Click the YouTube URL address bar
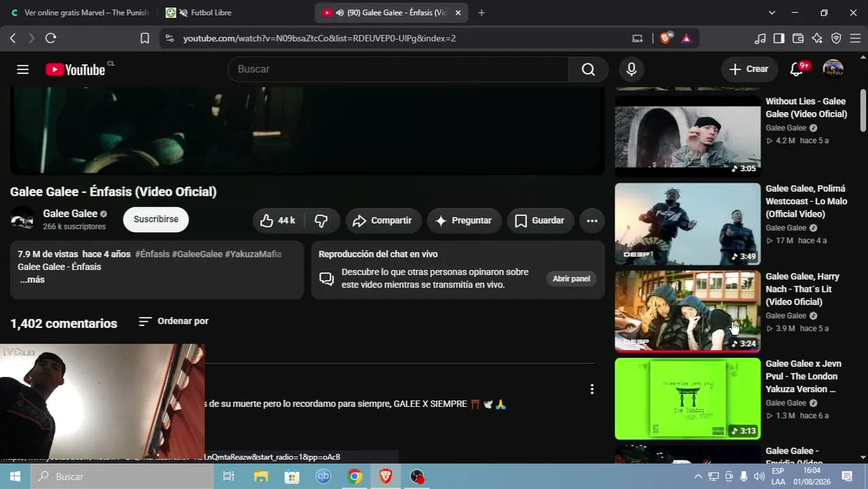The height and width of the screenshot is (489, 868). pos(319,39)
